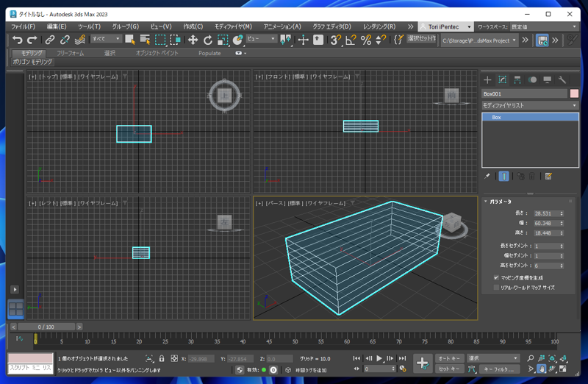This screenshot has height=384, width=588.
Task: Click the Use Pivot Point Center icon
Action: pos(286,40)
